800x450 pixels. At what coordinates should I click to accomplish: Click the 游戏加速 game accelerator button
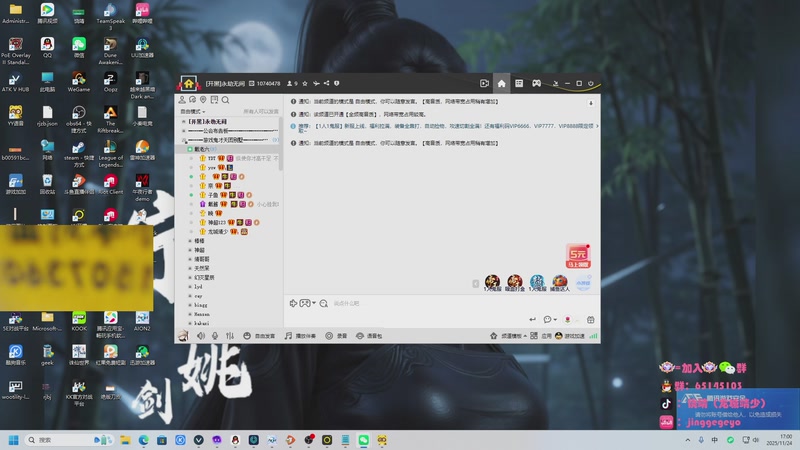pos(570,336)
